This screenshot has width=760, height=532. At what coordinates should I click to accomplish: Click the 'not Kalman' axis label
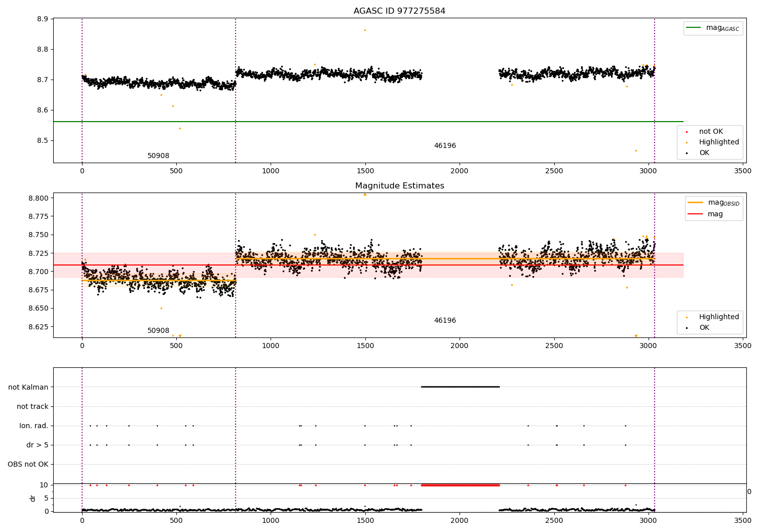point(28,387)
